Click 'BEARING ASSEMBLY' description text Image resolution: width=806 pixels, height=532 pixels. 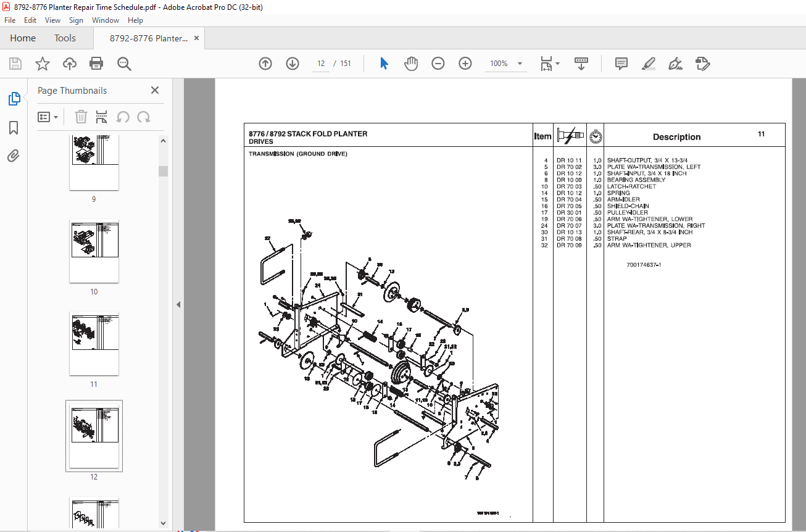point(636,180)
